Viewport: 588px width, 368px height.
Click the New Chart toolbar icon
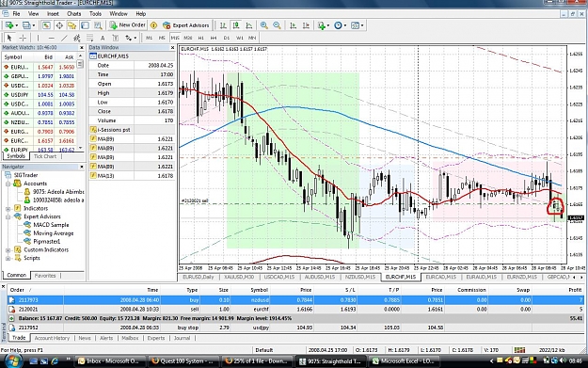pos(9,25)
